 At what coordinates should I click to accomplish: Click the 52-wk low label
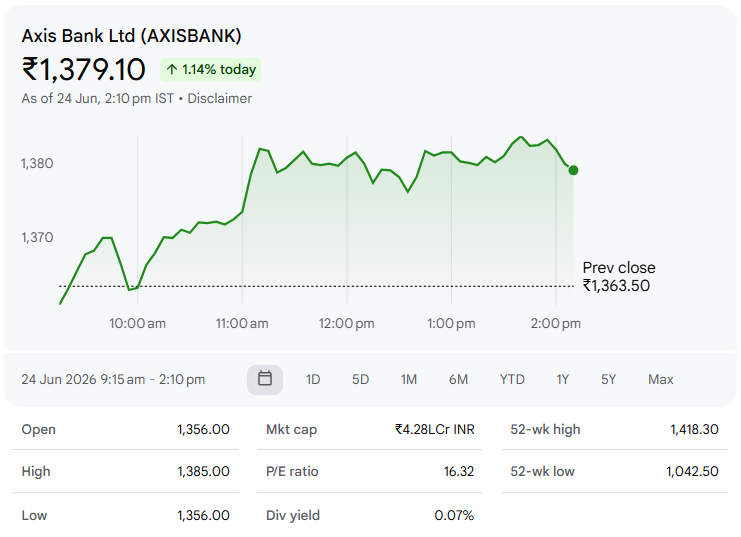[x=543, y=471]
